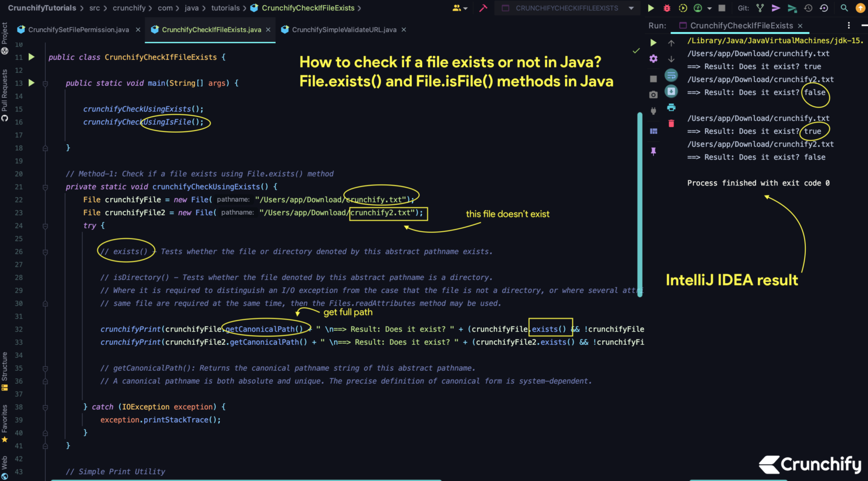This screenshot has height=481, width=868.
Task: Run main using the gutter play arrow
Action: click(31, 83)
